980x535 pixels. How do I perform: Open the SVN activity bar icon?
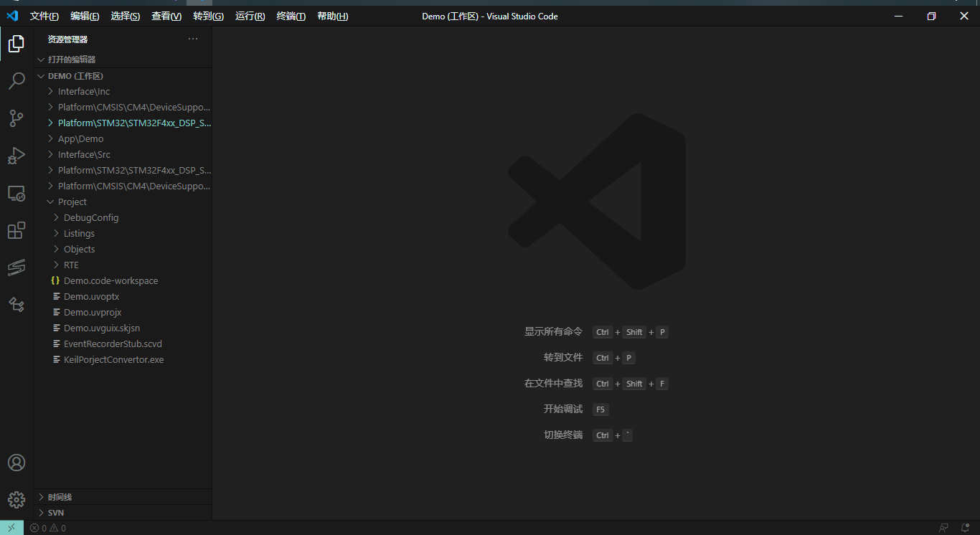pyautogui.click(x=16, y=267)
